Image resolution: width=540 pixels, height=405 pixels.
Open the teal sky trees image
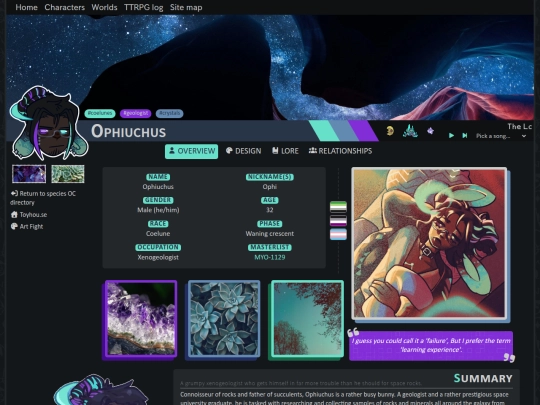[x=308, y=319]
